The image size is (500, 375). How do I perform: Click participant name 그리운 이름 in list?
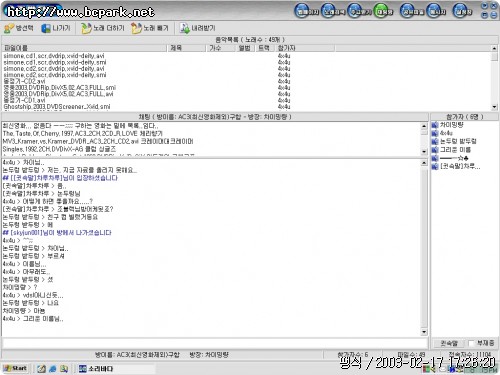(455, 150)
